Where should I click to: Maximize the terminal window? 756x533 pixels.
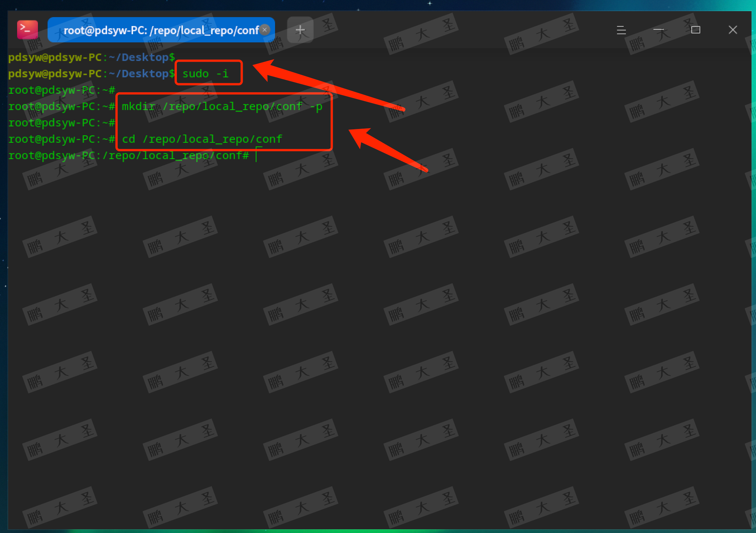point(695,30)
